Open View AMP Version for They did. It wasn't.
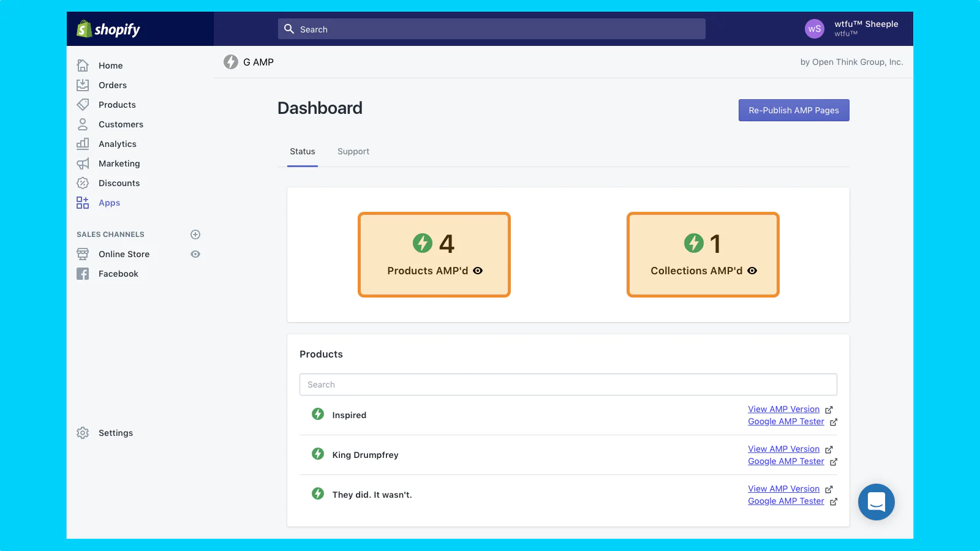 click(783, 489)
